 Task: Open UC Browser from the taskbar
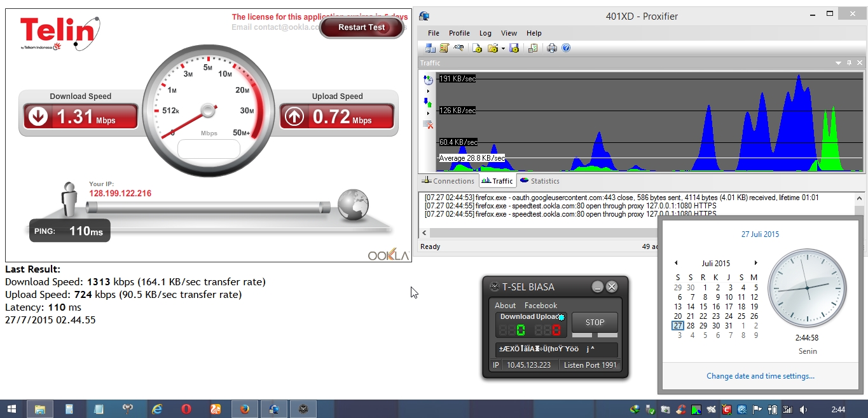(216, 409)
